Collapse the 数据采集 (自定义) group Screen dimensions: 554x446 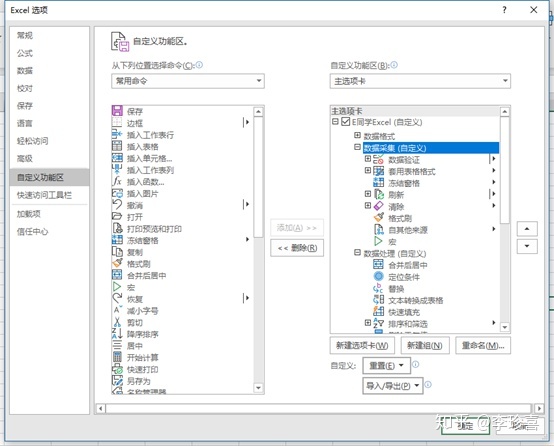click(x=357, y=147)
